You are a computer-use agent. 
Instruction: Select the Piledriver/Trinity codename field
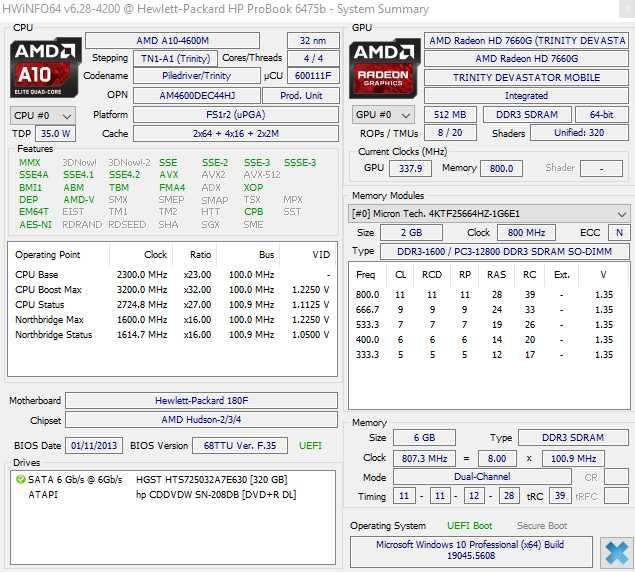click(x=196, y=76)
